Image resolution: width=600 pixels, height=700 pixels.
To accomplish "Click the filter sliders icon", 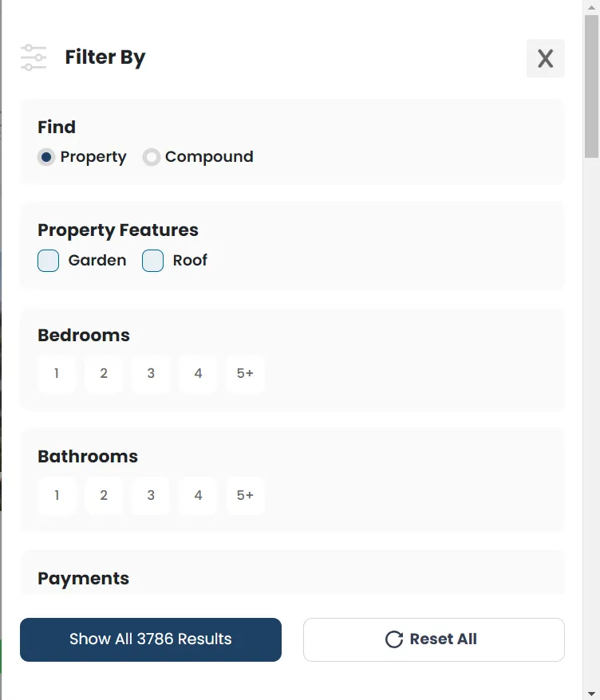I will (34, 57).
